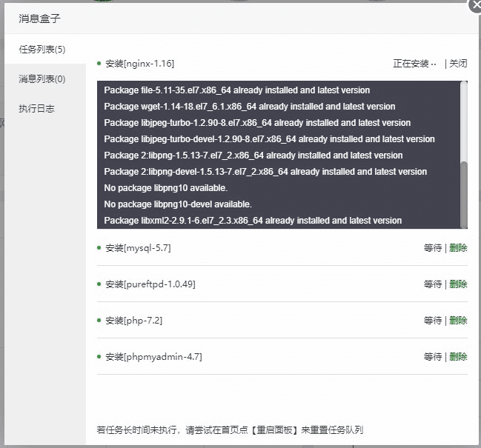This screenshot has width=481, height=448.
Task: Click the green dot beside 安装[mysql-5.7]
Action: (99, 247)
